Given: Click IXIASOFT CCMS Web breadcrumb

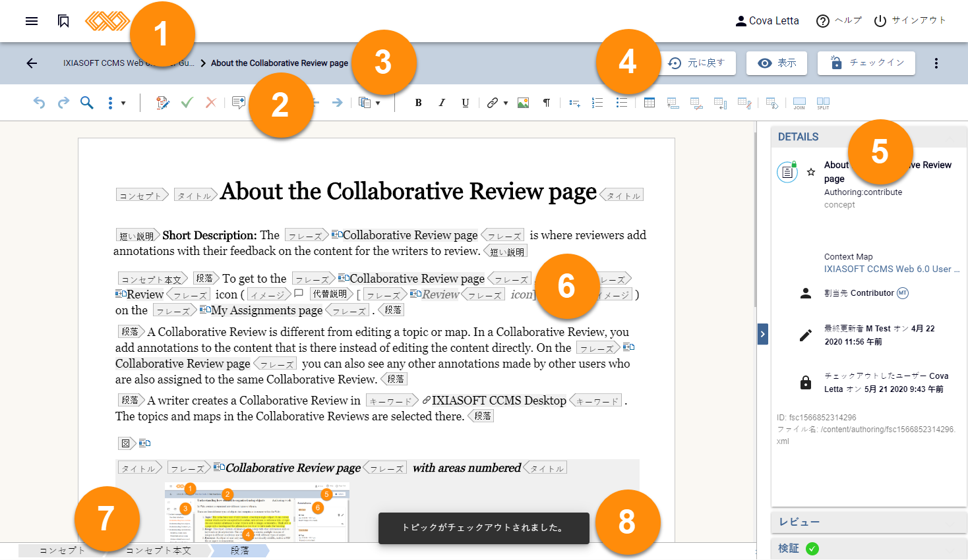Looking at the screenshot, I should tap(129, 63).
